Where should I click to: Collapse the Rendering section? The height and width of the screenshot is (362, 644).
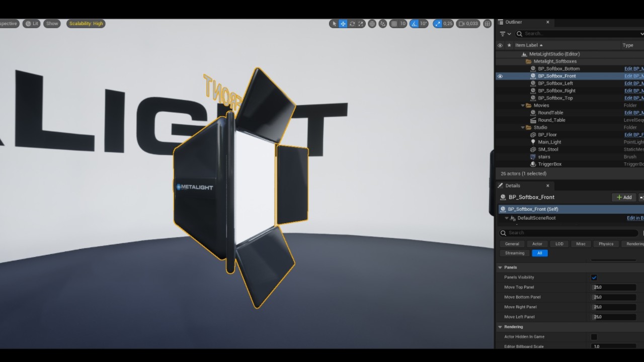tap(500, 327)
